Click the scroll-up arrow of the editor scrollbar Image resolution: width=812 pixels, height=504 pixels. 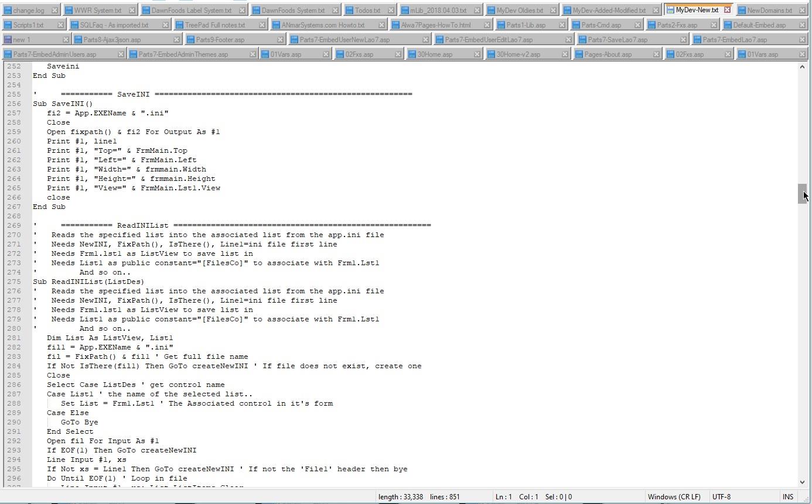(802, 67)
